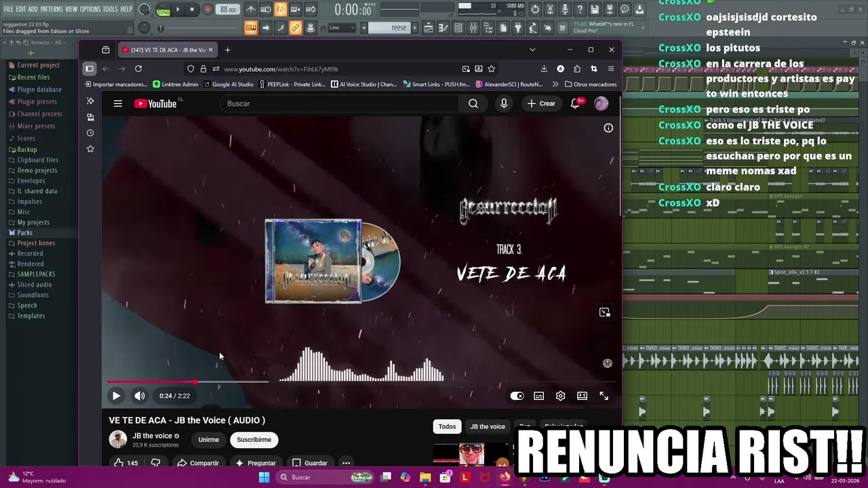Open the browser hamburger application menu
The image size is (868, 488).
pos(611,68)
